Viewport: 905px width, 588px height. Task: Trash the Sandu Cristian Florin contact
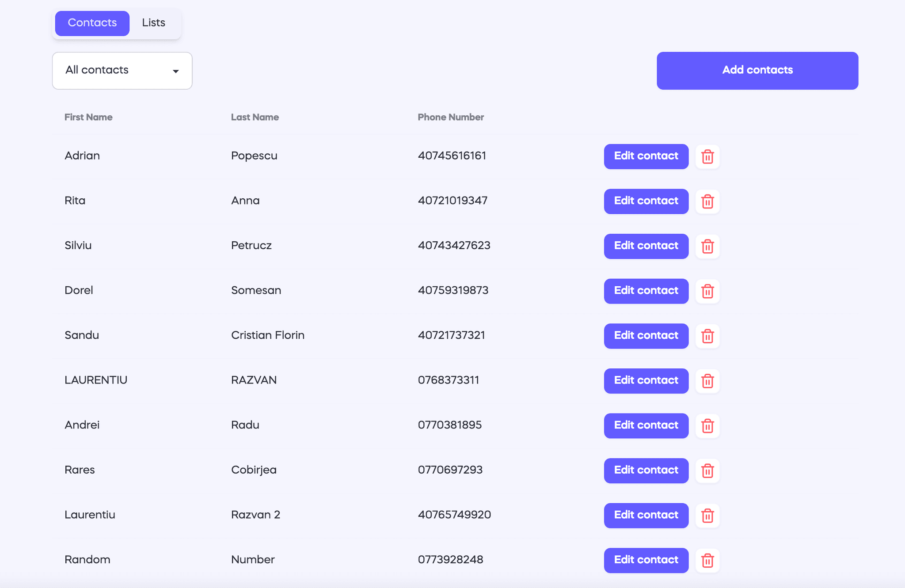[707, 336]
